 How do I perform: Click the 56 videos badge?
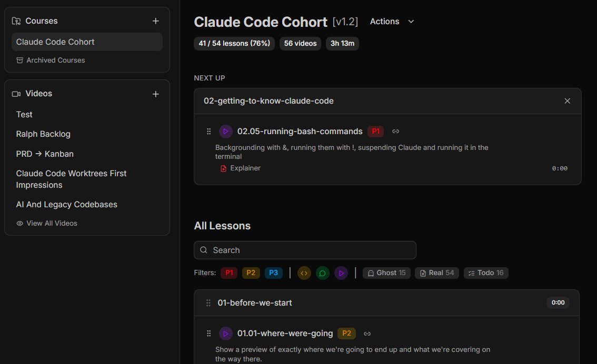point(300,43)
